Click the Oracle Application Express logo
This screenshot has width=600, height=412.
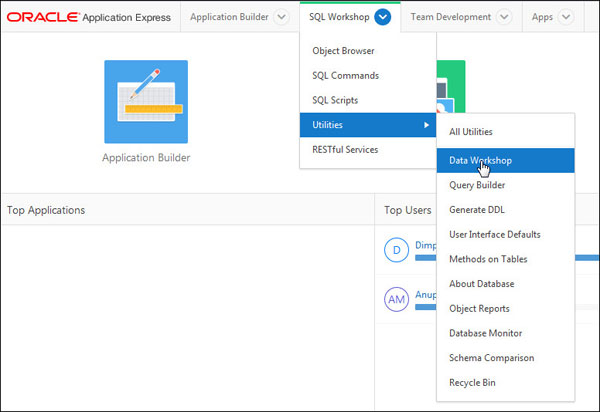[x=88, y=17]
